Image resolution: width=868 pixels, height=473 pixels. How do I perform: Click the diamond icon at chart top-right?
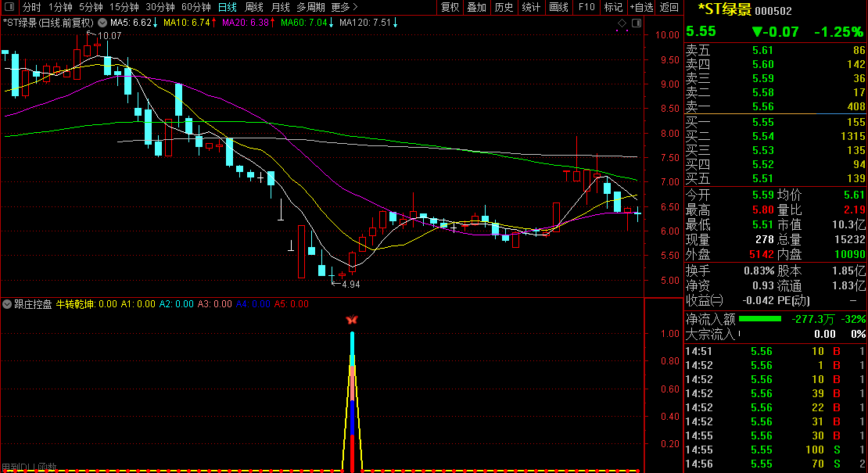click(622, 23)
